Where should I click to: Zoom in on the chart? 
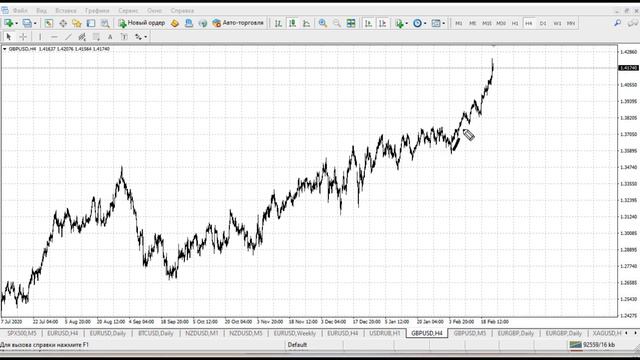(322, 23)
